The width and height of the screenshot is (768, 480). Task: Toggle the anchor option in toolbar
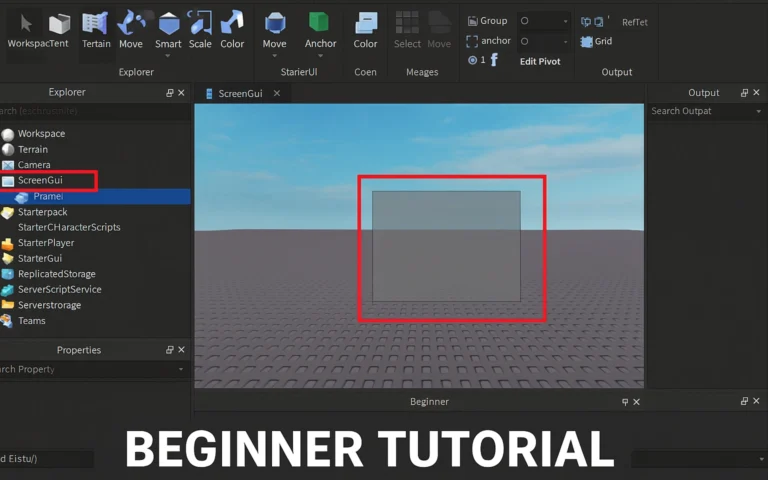point(473,41)
